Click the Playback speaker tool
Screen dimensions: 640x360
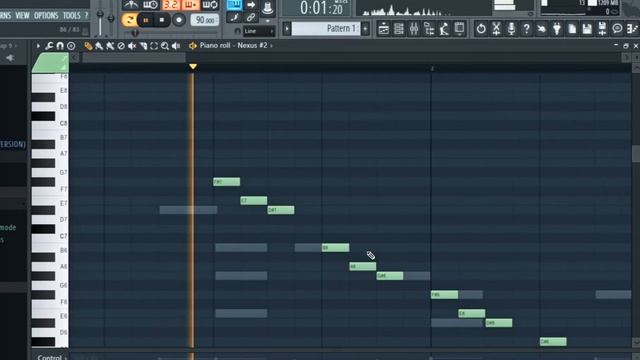click(176, 46)
